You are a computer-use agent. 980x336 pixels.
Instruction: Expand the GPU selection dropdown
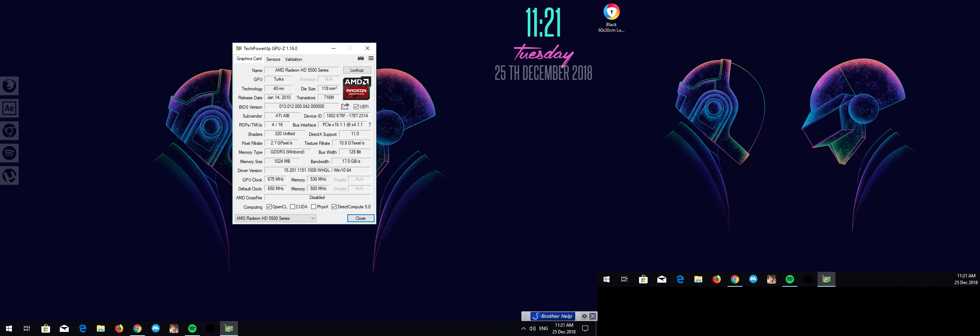pos(275,218)
